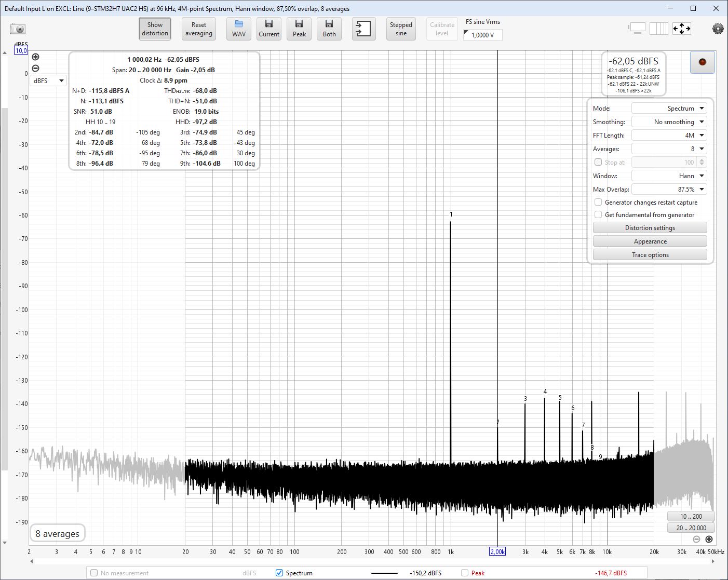Open the FFT Length dropdown

pos(669,136)
